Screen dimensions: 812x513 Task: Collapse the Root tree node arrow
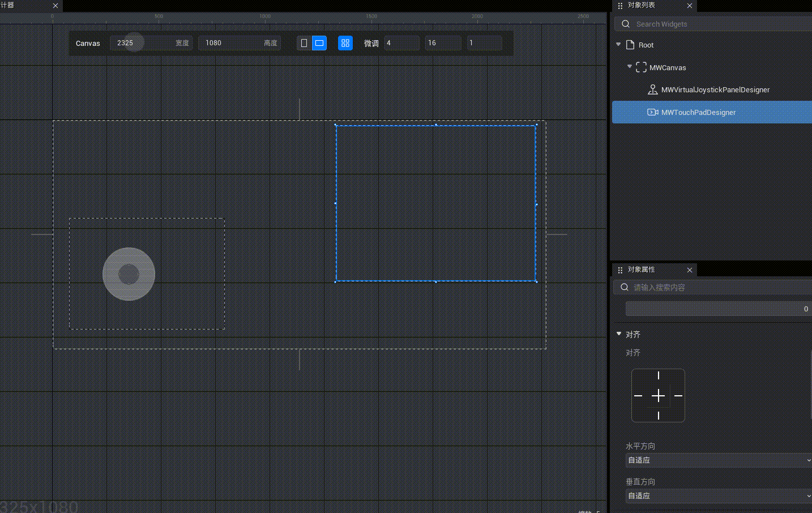click(618, 44)
